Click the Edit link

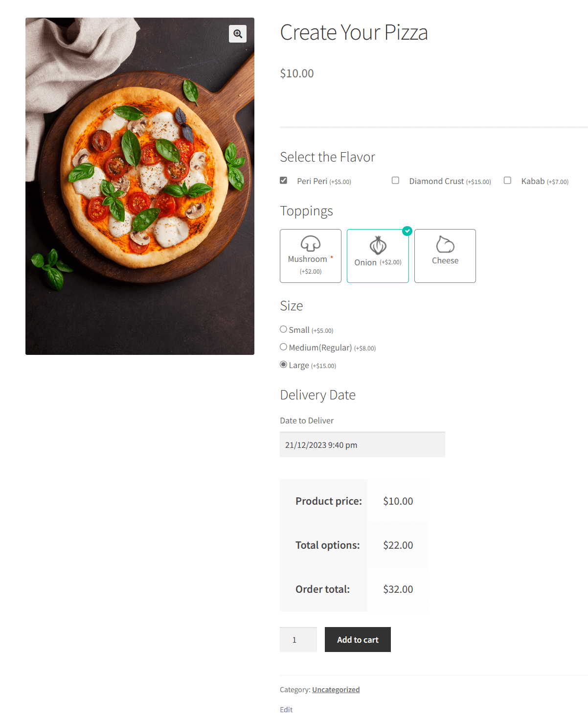286,709
